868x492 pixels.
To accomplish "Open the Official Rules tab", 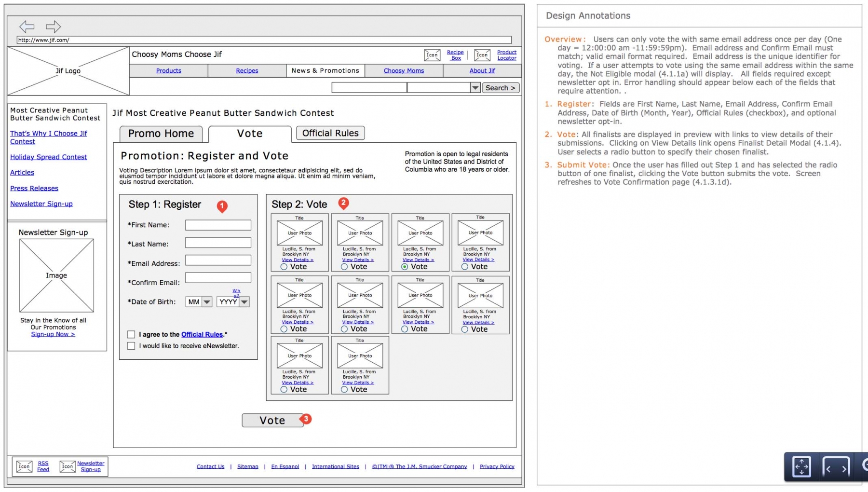I will [x=330, y=133].
